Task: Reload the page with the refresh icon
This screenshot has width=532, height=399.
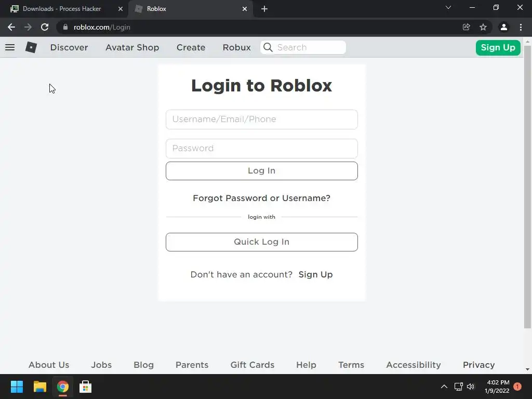Action: [45, 27]
